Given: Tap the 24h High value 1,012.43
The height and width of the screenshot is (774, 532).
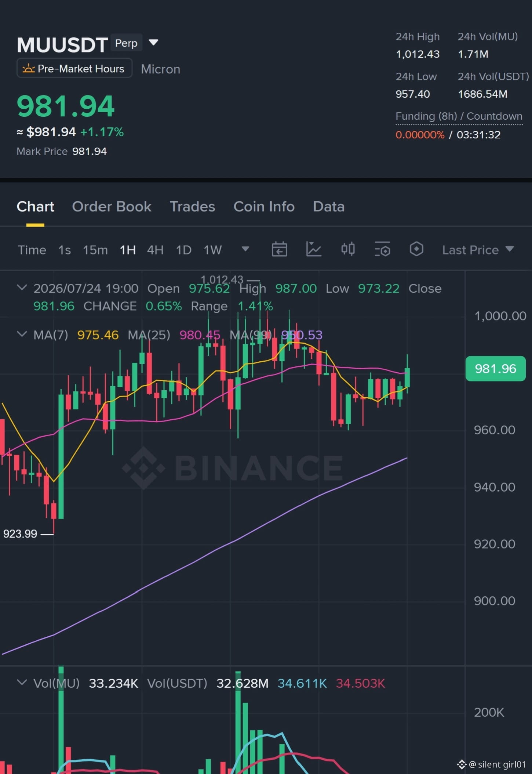Looking at the screenshot, I should click(x=418, y=54).
